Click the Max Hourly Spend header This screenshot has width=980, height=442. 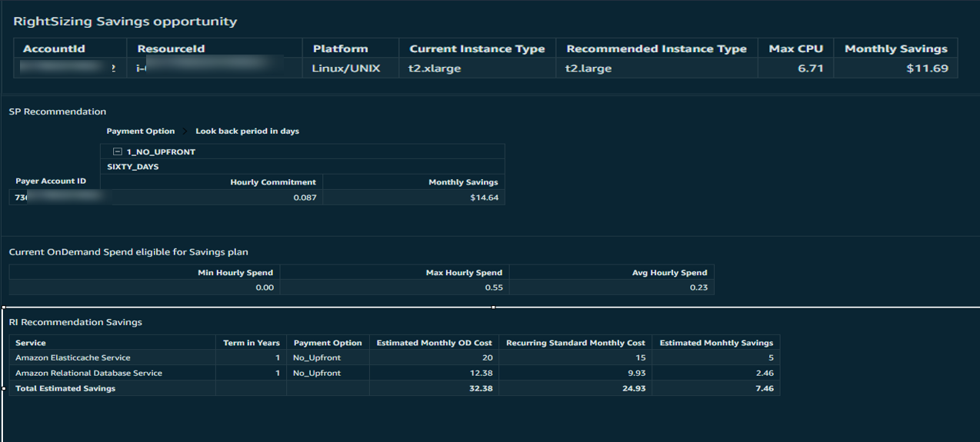coord(464,272)
